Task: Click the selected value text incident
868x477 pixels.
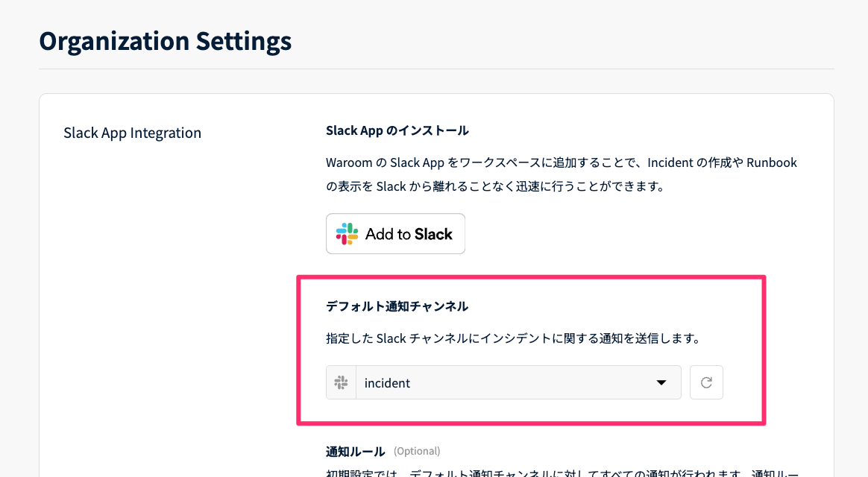Action: click(x=387, y=383)
